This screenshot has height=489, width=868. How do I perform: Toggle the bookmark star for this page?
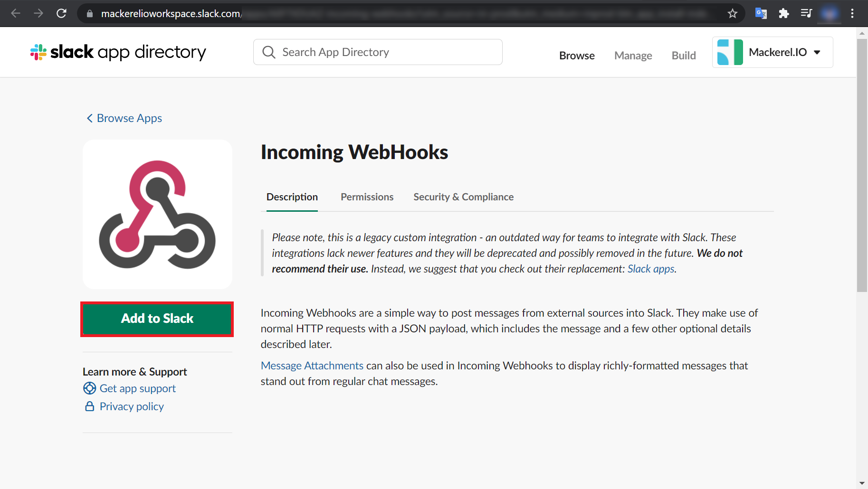[733, 13]
